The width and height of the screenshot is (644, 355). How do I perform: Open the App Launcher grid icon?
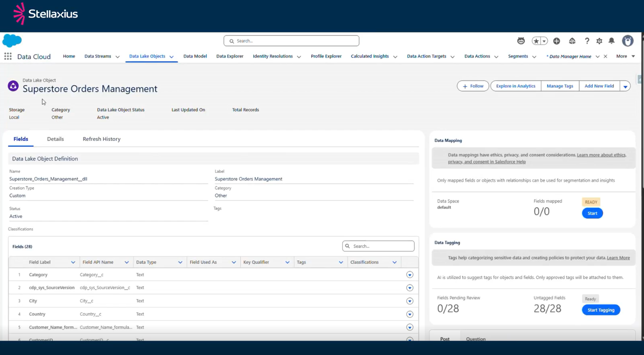(8, 57)
